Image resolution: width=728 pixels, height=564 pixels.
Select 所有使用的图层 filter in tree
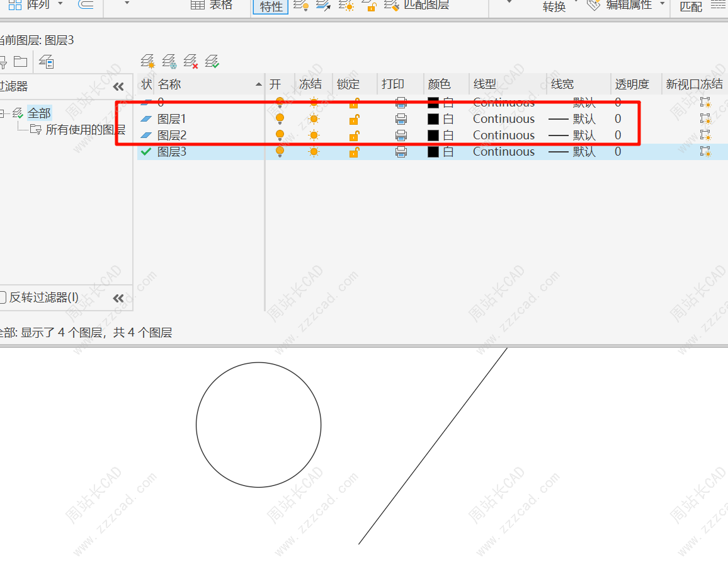[85, 130]
